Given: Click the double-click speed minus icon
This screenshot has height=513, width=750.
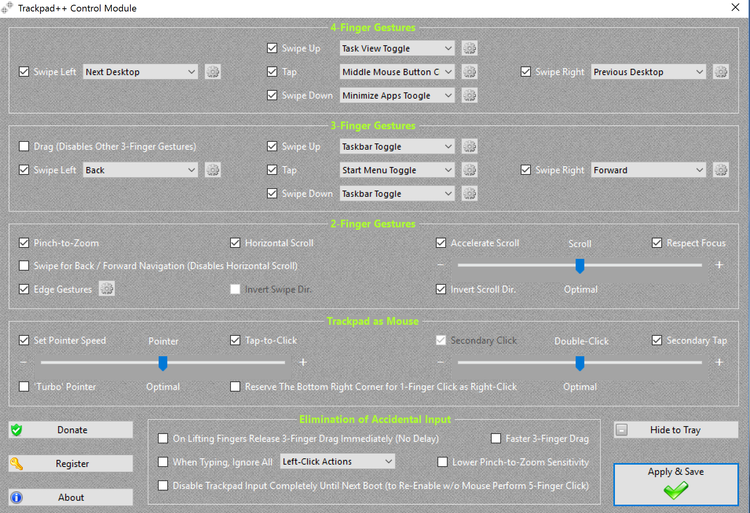Looking at the screenshot, I should coord(441,362).
